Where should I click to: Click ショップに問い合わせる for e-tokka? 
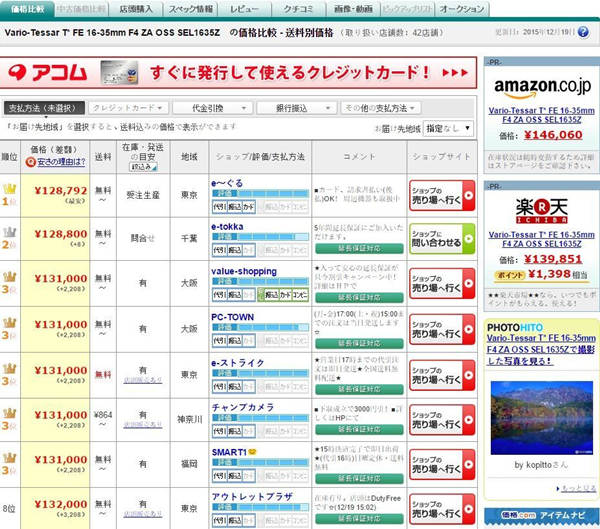pos(442,238)
